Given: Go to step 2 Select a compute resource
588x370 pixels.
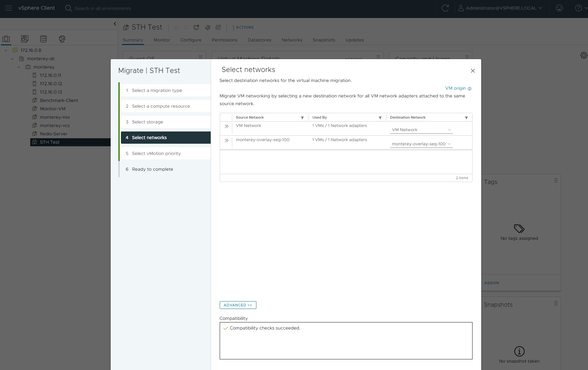Looking at the screenshot, I should [161, 106].
